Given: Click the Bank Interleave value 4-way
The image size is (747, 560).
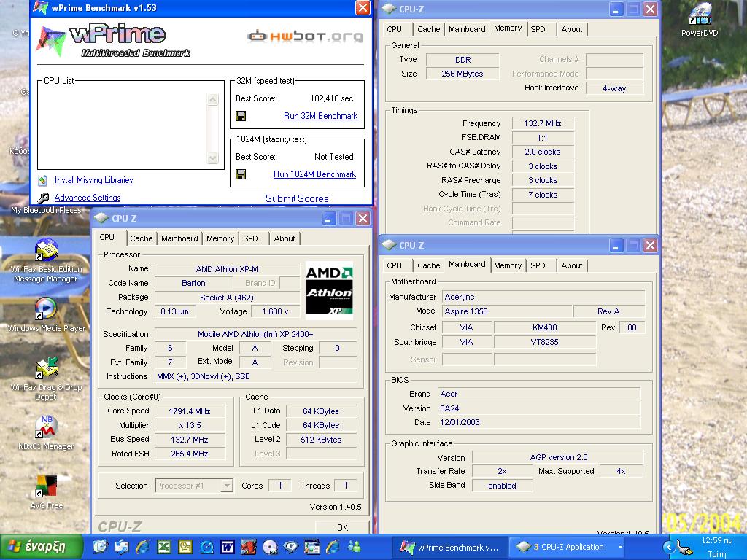Looking at the screenshot, I should (614, 88).
